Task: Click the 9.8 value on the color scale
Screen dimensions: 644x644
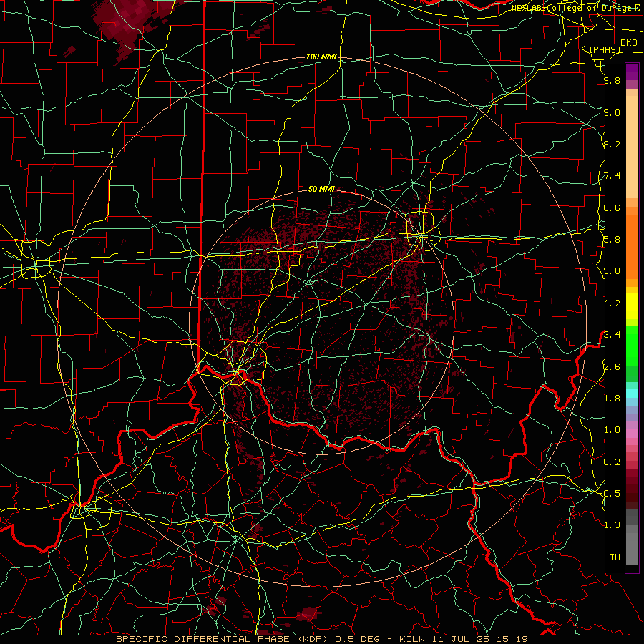Action: [612, 80]
